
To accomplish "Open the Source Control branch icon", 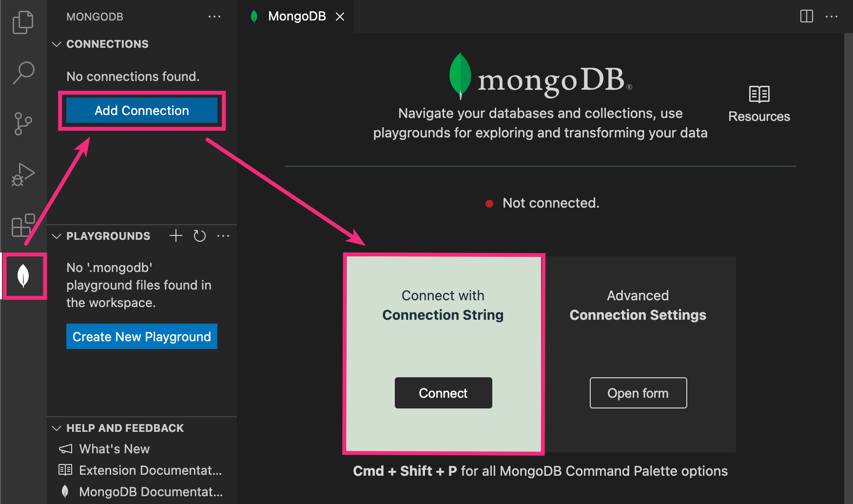I will [23, 124].
